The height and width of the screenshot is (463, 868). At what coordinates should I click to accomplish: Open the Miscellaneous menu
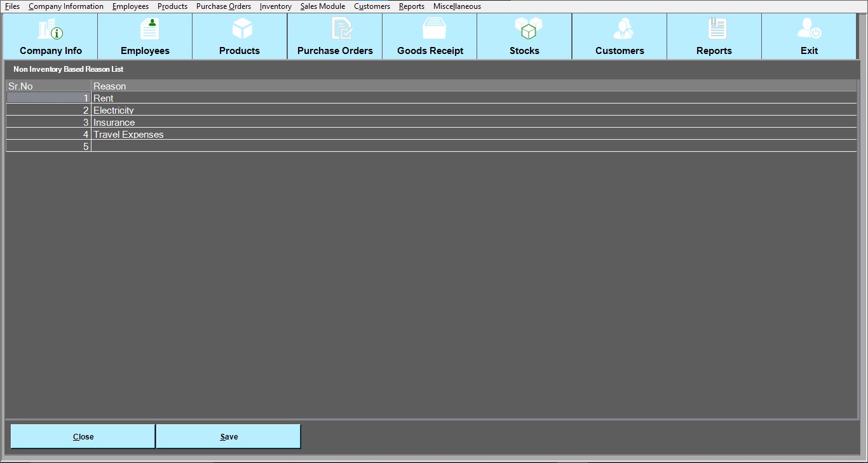point(457,6)
